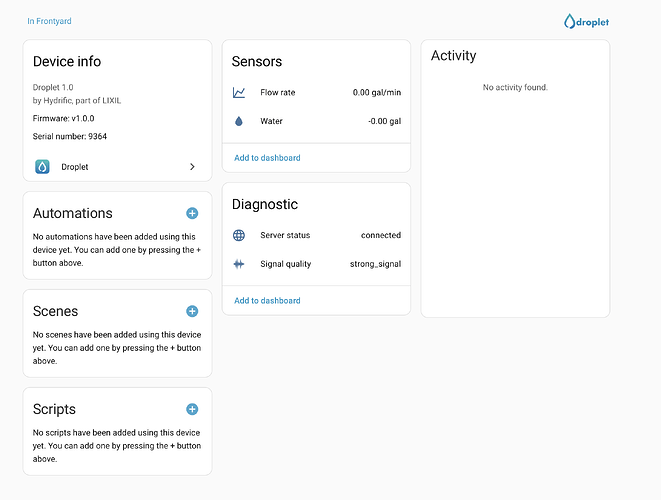Click the Flow rate chart icon
Viewport: 661px width, 500px height.
tap(239, 93)
